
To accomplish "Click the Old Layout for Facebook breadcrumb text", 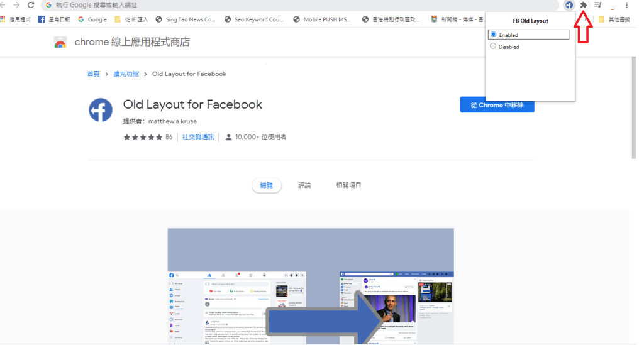I will click(x=189, y=74).
